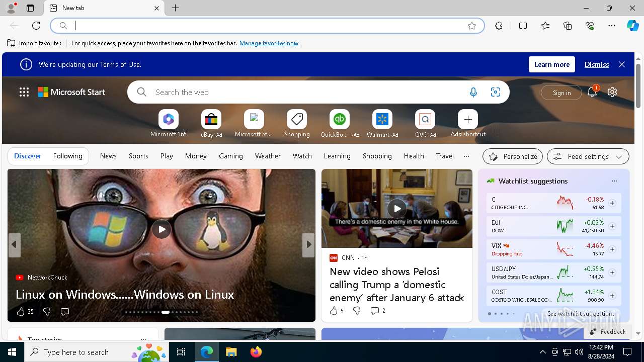644x362 pixels.
Task: Open the News category
Action: pos(108,156)
